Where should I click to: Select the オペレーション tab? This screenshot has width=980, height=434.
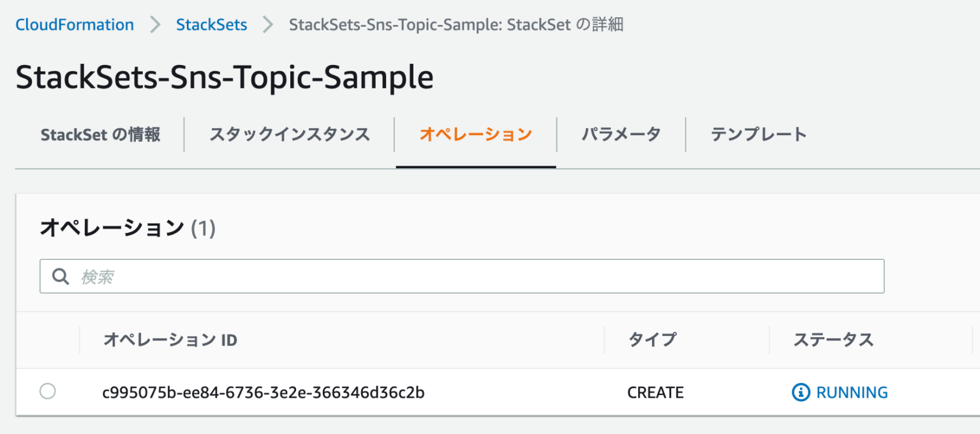[476, 134]
